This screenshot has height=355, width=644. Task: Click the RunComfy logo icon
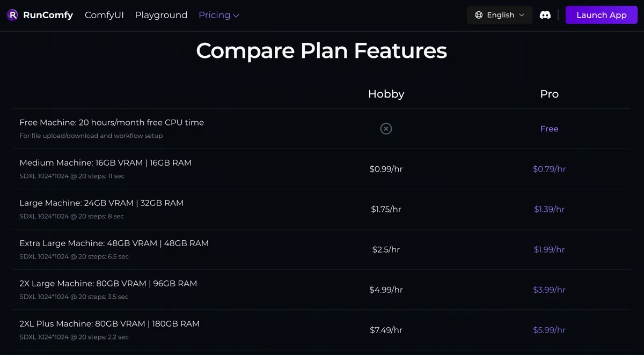pos(12,15)
